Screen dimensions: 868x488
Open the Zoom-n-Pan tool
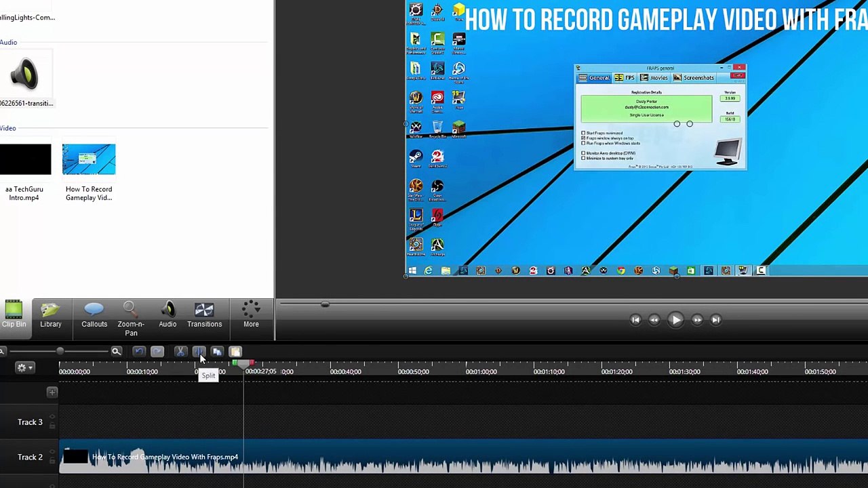(131, 319)
